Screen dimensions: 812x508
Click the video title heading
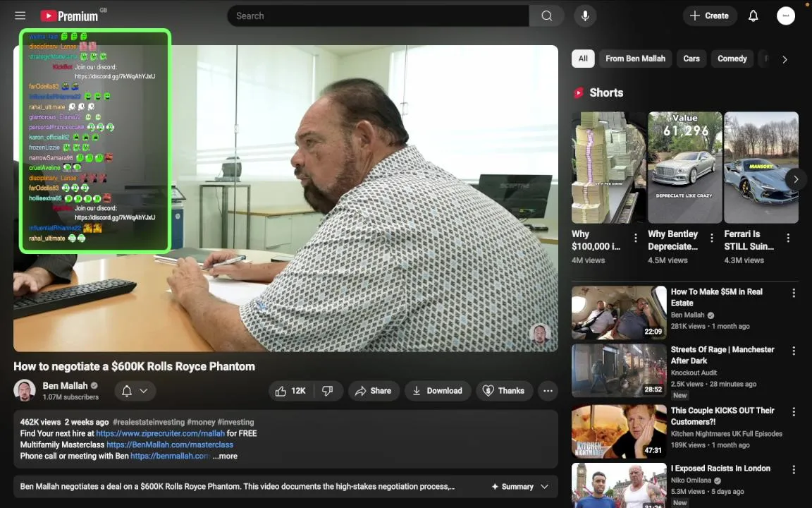[134, 366]
